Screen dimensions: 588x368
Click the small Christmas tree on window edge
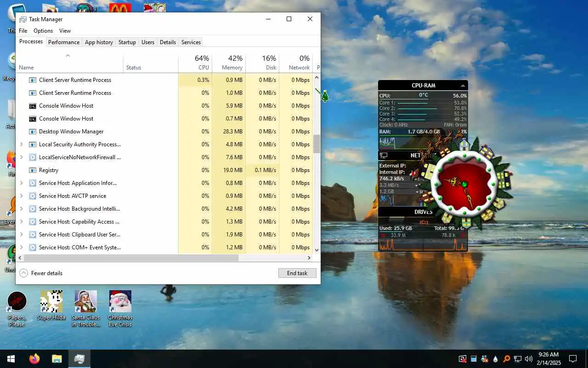tap(325, 97)
